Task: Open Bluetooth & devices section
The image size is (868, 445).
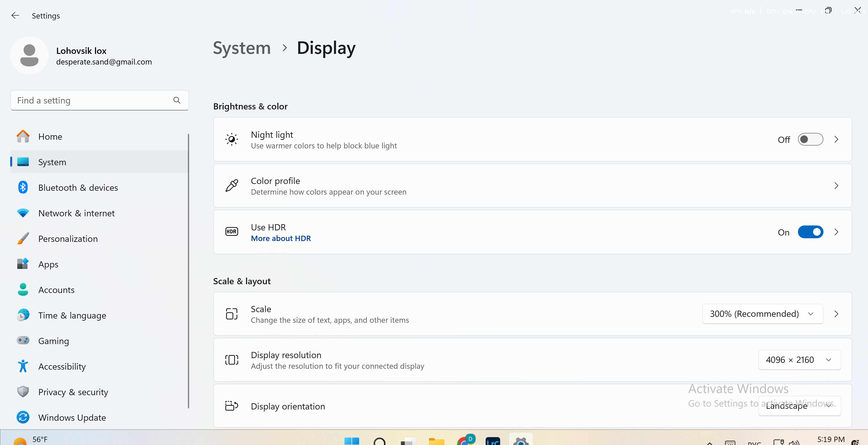Action: (99, 188)
